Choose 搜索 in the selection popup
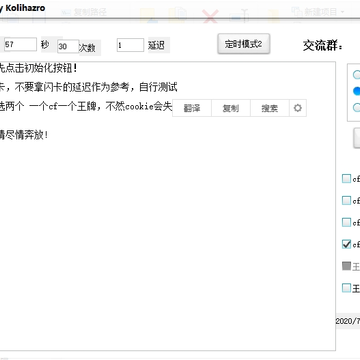The width and height of the screenshot is (360, 360). pyautogui.click(x=270, y=108)
